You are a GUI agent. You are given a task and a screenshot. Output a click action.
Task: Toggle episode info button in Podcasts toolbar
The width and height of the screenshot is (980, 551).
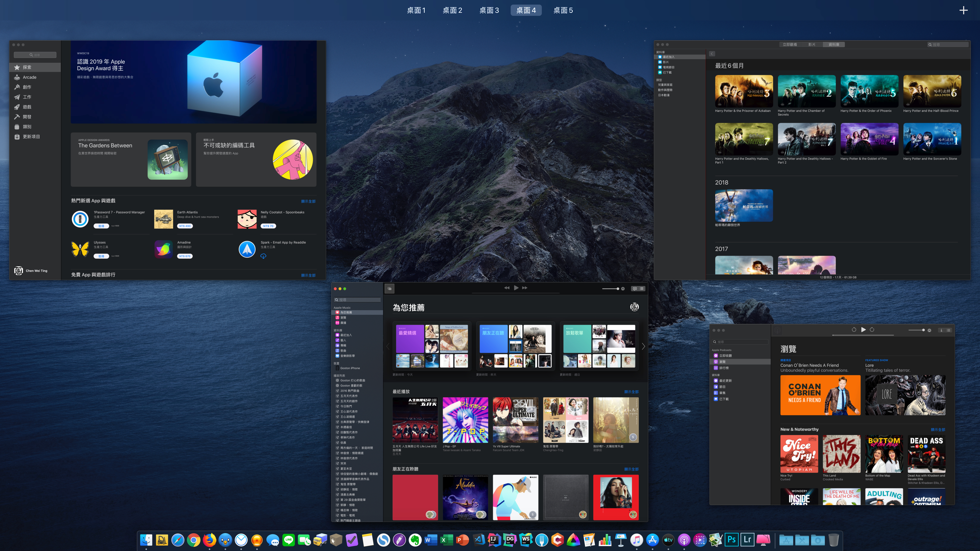(x=941, y=330)
